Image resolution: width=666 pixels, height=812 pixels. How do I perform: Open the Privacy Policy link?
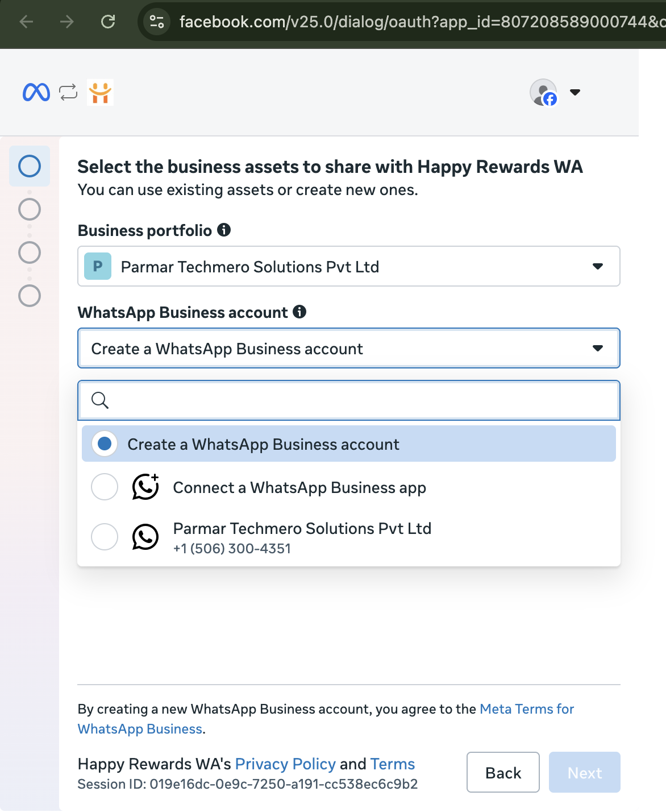click(285, 764)
